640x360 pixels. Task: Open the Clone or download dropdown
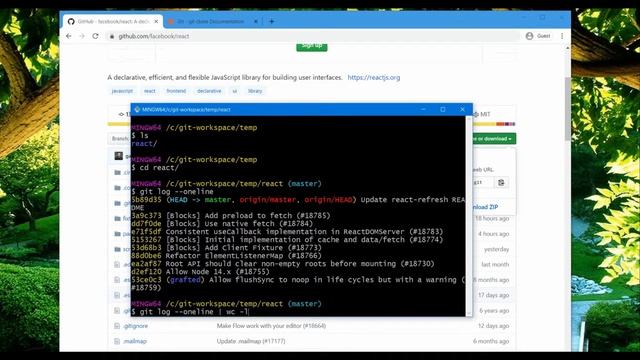pos(494,139)
